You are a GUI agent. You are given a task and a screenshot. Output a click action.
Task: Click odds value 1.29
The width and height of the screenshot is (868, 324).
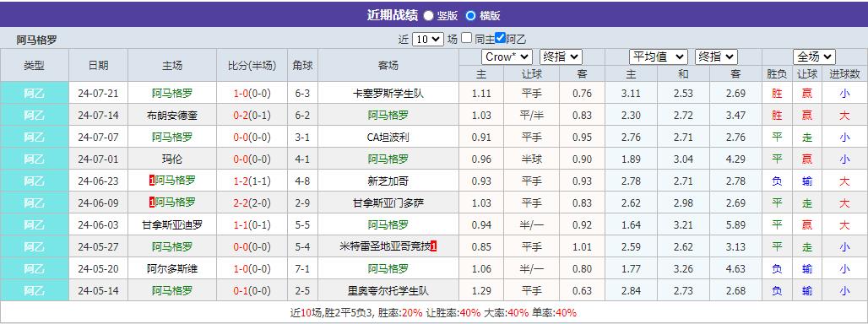tap(481, 291)
